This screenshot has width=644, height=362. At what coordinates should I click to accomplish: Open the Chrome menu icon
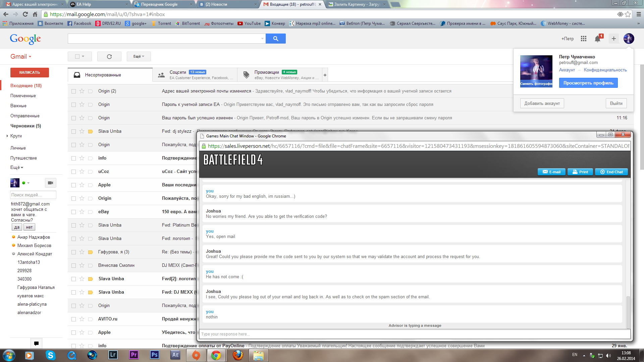click(639, 14)
